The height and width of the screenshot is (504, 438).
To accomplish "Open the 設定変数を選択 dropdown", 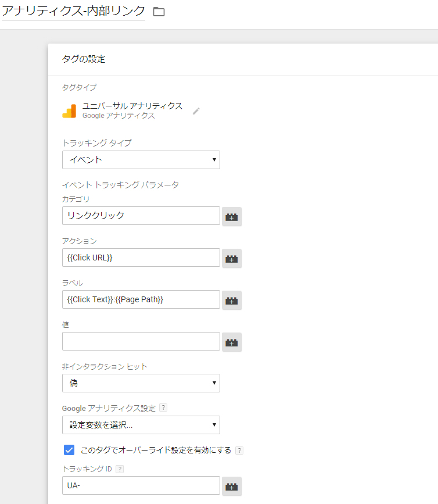I will tap(141, 425).
